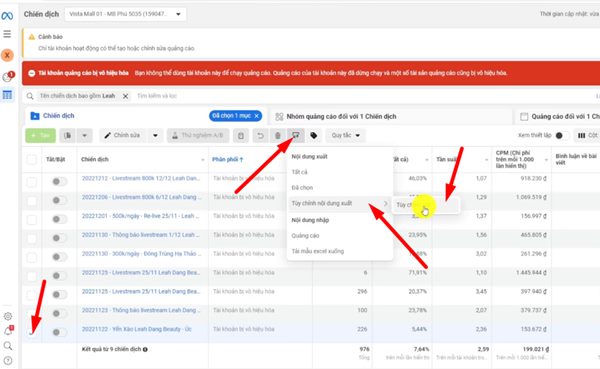Open the 'Tần suất' column header menu arrow
The height and width of the screenshot is (369, 600).
487,160
